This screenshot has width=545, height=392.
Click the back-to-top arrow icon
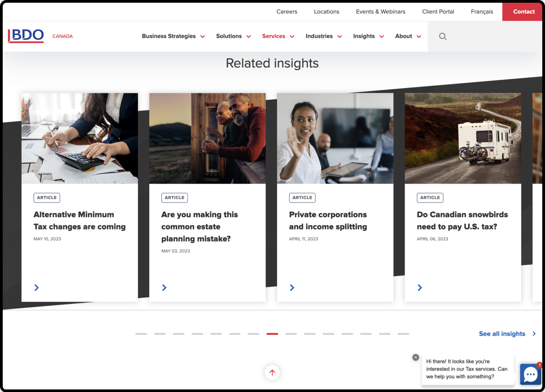(272, 372)
